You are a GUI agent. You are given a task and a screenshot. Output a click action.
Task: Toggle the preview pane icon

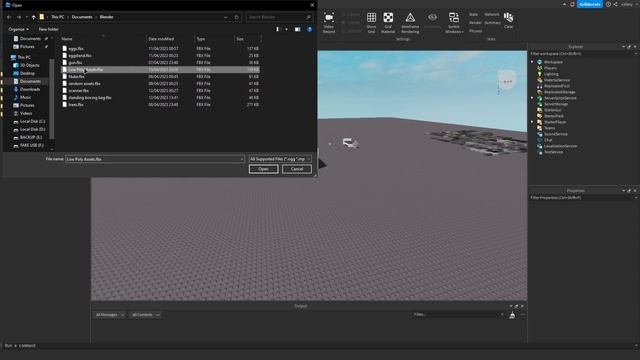[x=298, y=29]
